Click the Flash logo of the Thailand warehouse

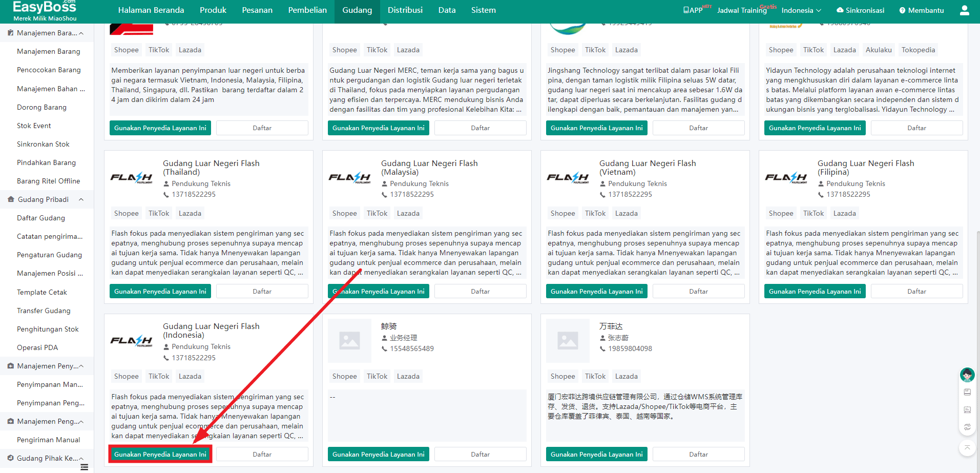pyautogui.click(x=132, y=178)
